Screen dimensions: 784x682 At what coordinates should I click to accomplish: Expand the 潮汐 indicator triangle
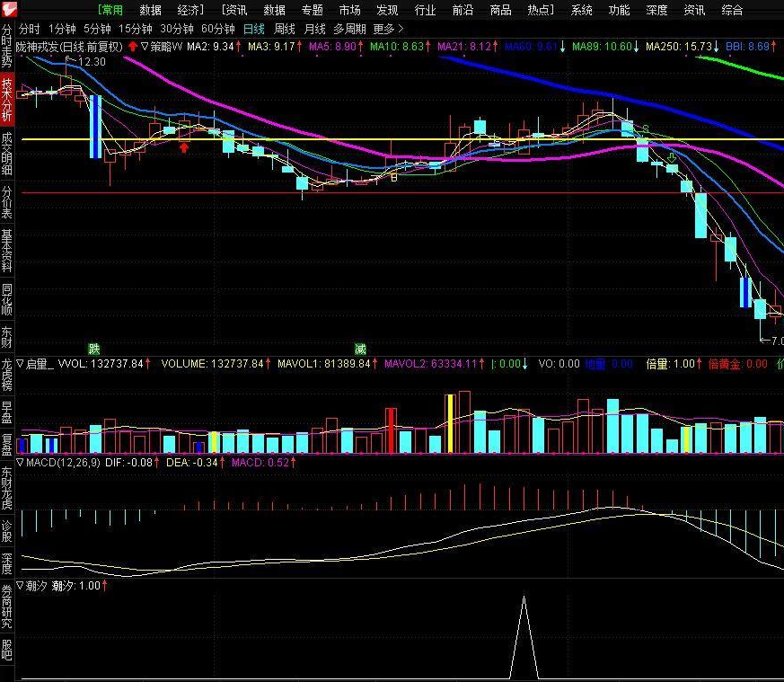20,586
